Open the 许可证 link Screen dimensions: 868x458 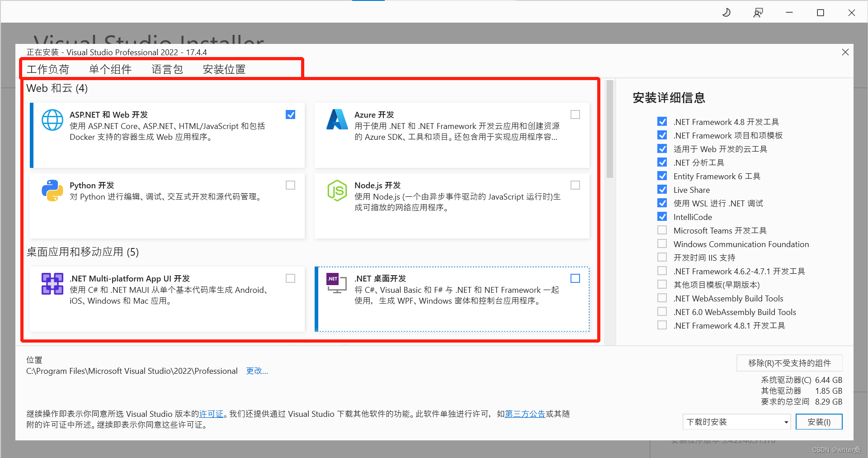point(212,414)
